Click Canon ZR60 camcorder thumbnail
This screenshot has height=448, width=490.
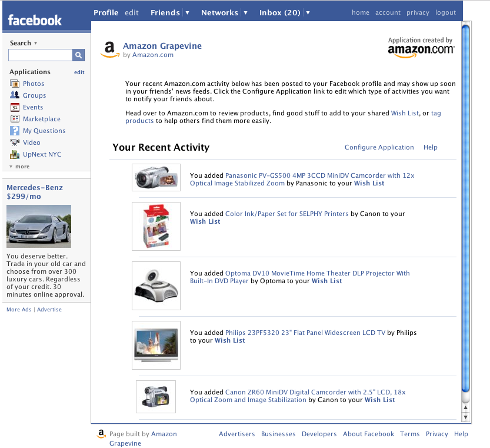click(x=156, y=397)
